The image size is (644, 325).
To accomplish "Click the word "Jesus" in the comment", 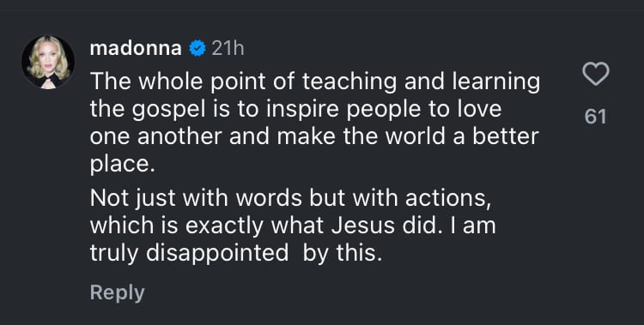I will click(x=363, y=226).
